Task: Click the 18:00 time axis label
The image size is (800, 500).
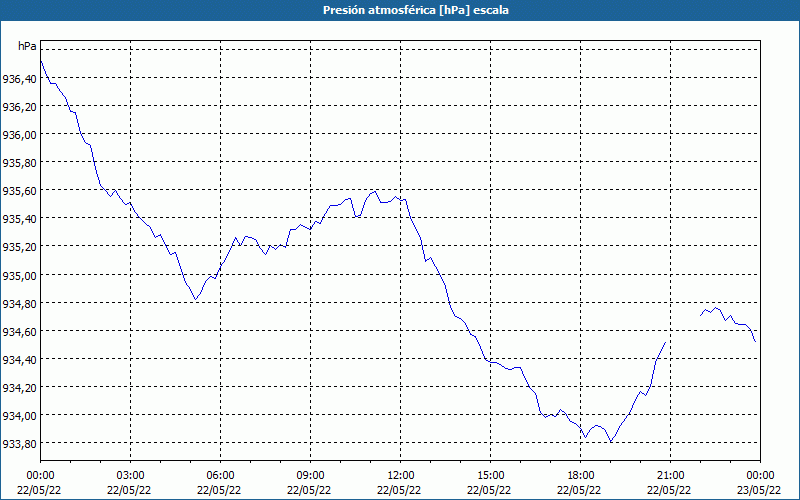Action: click(581, 476)
